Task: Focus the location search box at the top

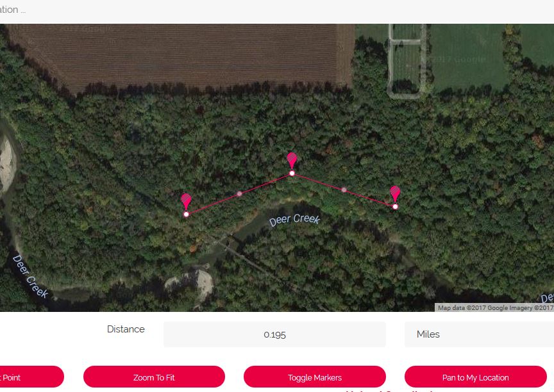Action: (x=277, y=11)
